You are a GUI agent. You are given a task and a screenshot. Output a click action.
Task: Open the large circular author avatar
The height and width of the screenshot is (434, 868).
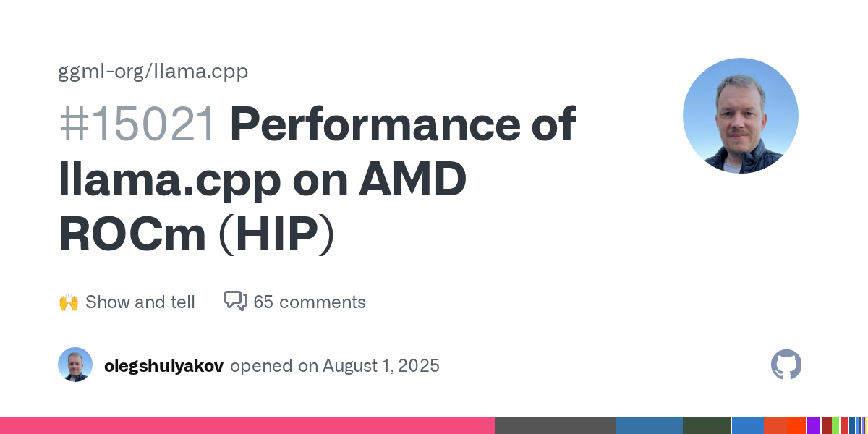(x=741, y=116)
